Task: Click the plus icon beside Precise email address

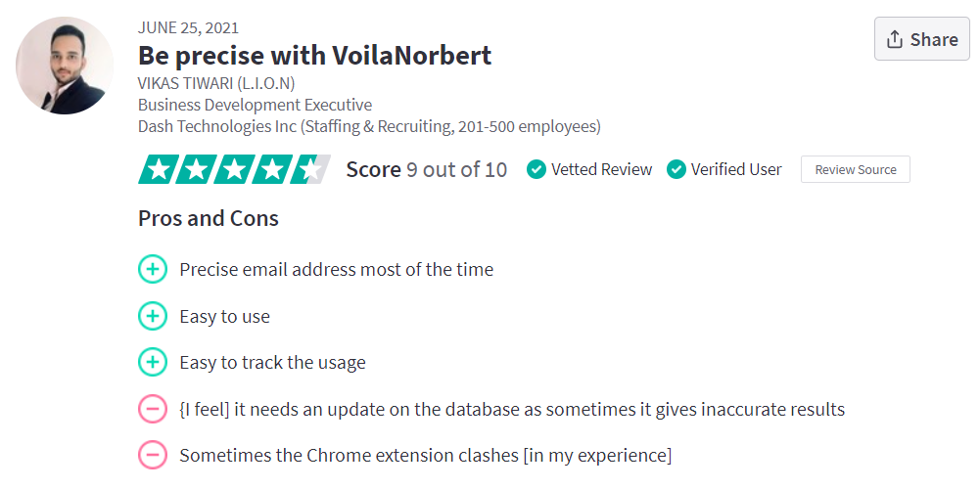Action: 153,269
